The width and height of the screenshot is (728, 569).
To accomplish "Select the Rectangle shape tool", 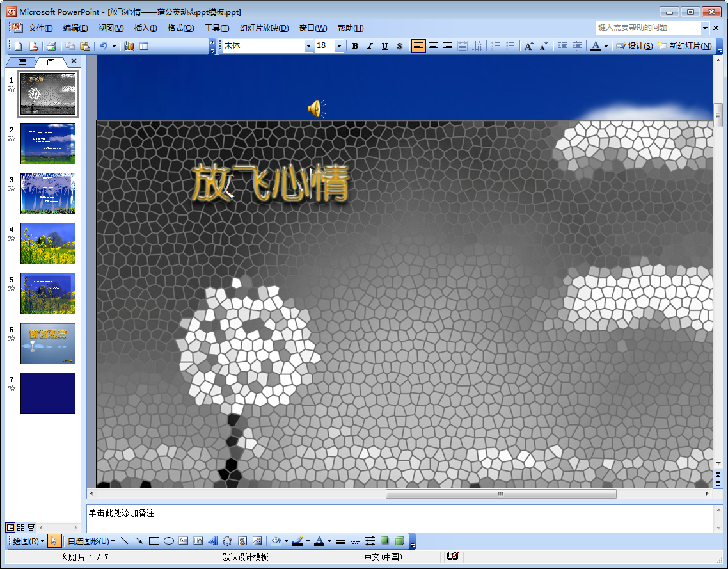I will [x=154, y=541].
